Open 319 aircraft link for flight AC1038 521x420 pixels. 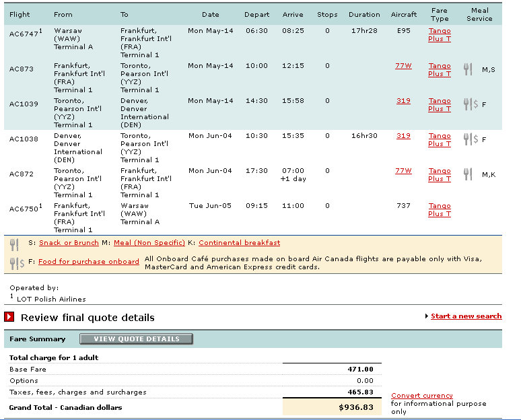pyautogui.click(x=403, y=135)
